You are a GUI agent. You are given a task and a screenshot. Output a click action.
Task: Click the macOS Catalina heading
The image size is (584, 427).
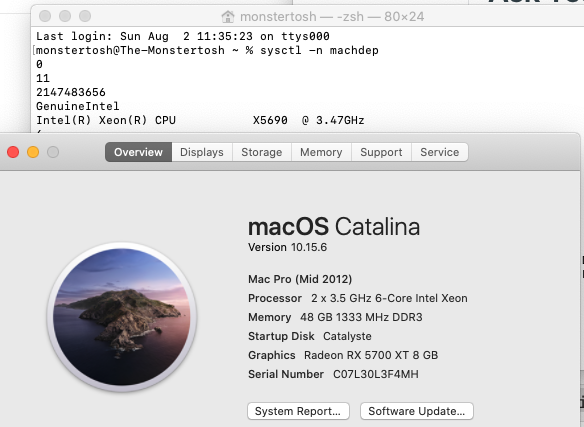point(334,227)
